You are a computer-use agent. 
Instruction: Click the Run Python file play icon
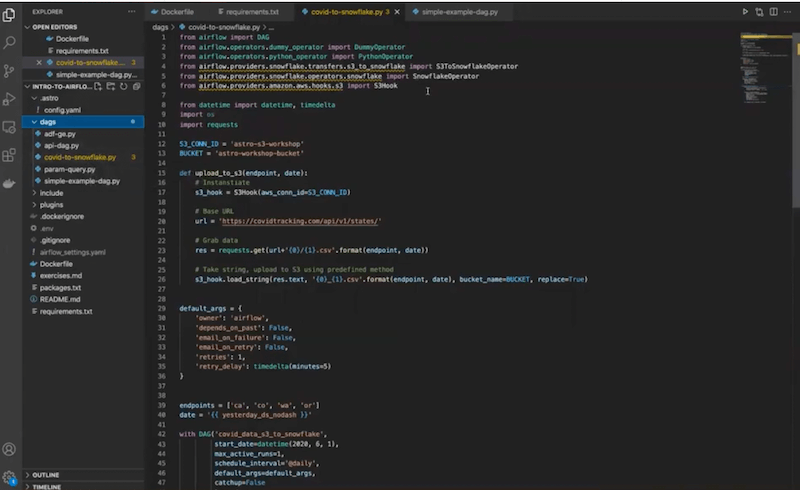point(745,11)
